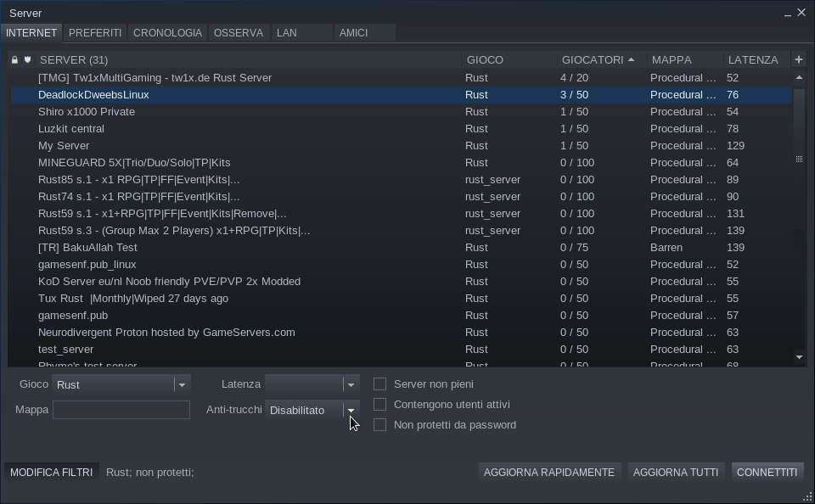Sort by GIOCO column header

click(x=509, y=59)
